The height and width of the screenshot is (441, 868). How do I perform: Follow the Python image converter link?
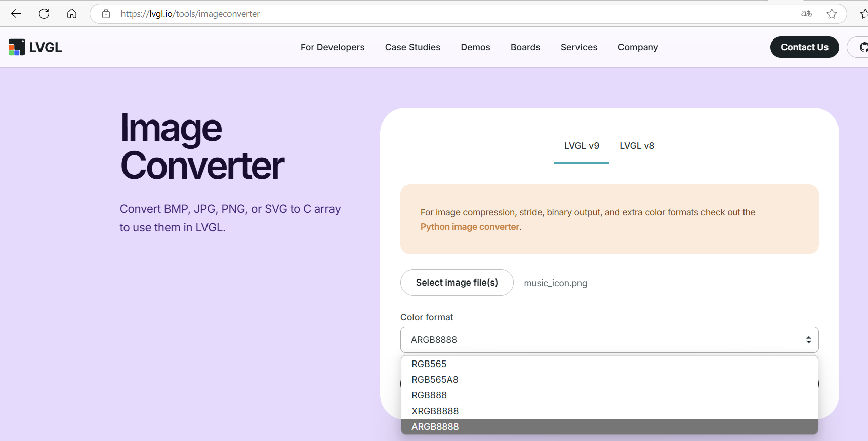pos(470,227)
